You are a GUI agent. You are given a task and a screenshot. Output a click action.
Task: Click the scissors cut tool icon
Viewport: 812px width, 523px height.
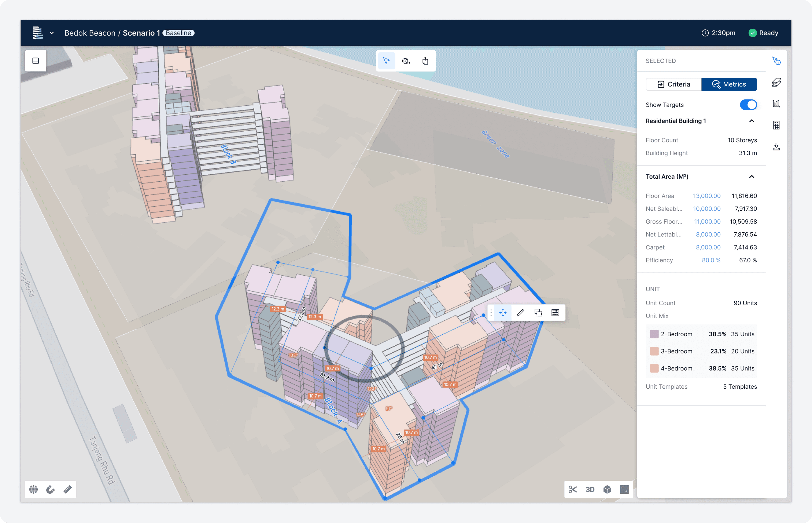click(x=573, y=489)
